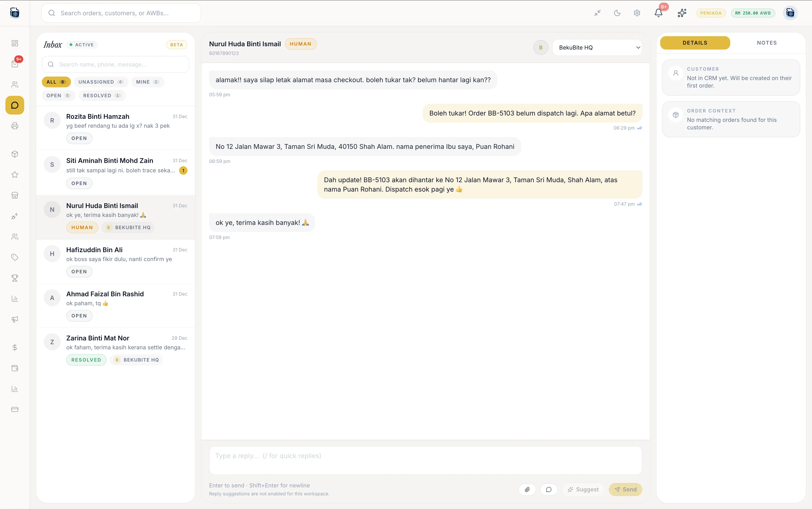812x509 pixels.
Task: Focus the global orders search field
Action: [x=121, y=13]
